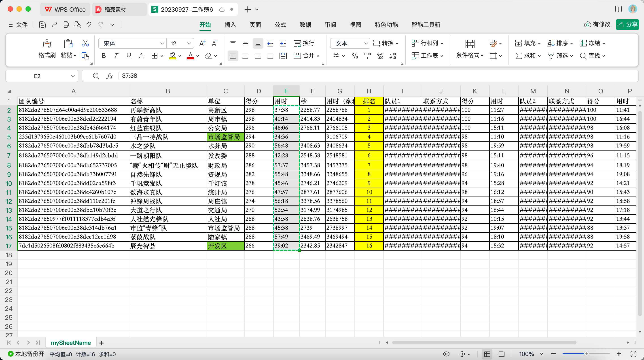Viewport: 644px width, 360px height.
Task: Click the increase font size icon
Action: (x=202, y=44)
